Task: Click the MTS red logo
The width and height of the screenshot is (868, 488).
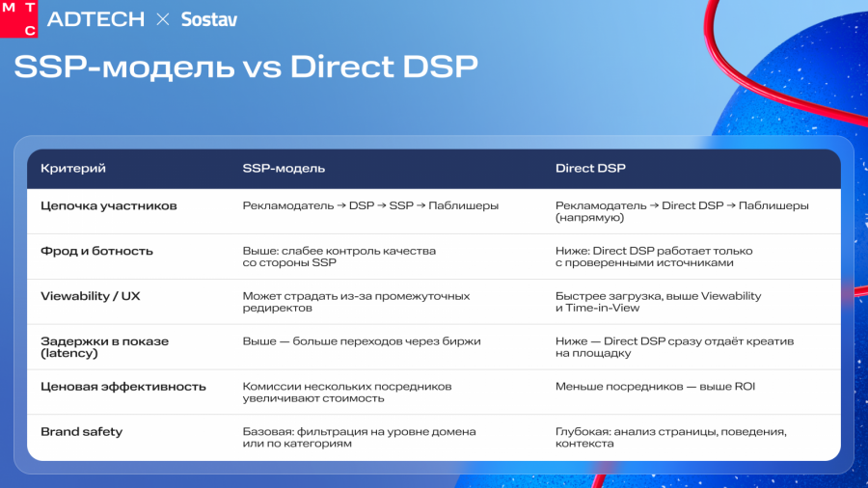Action: click(19, 18)
